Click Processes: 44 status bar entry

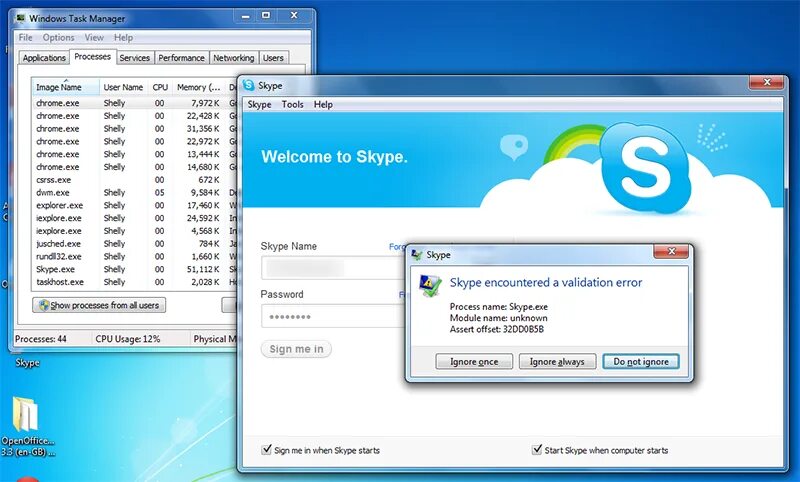tap(41, 339)
